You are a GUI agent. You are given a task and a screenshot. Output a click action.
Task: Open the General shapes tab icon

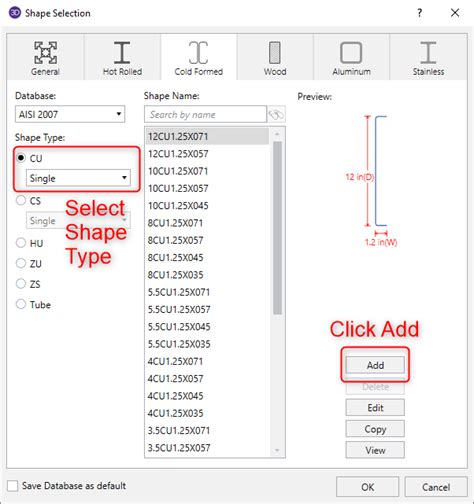tap(45, 52)
